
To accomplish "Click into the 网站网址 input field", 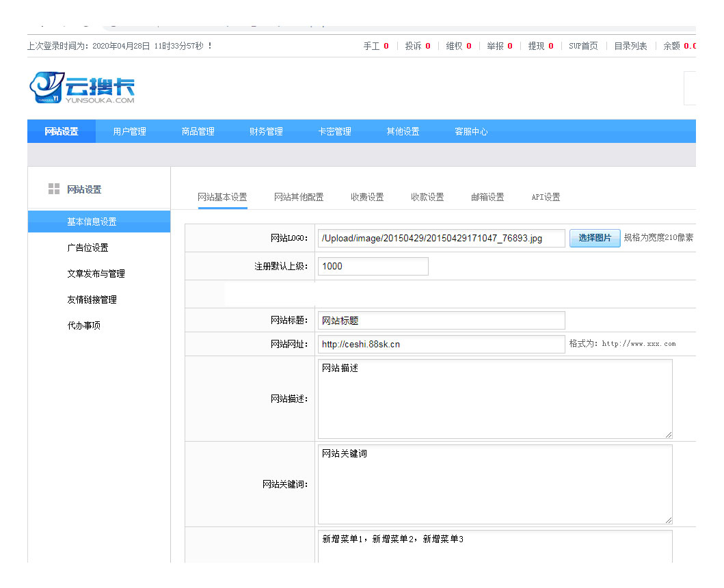I will (x=441, y=344).
